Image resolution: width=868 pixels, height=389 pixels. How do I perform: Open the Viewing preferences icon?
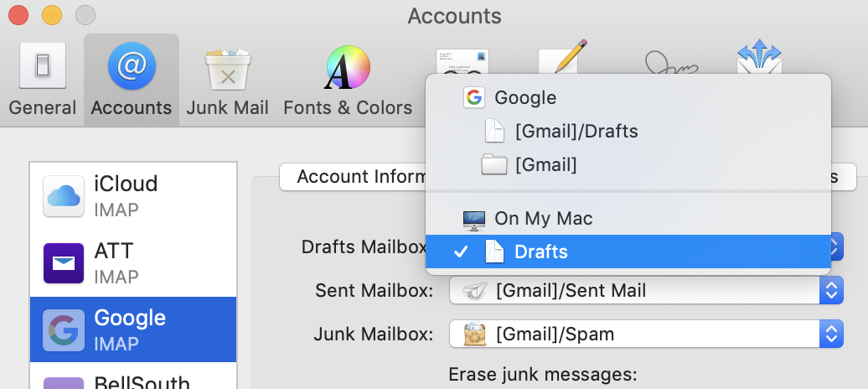click(x=462, y=61)
